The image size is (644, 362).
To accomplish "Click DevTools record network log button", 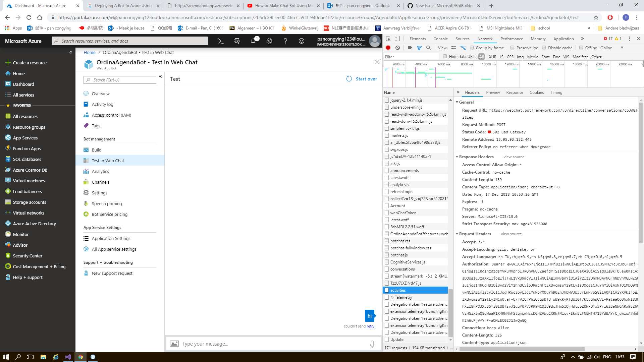I will [388, 48].
